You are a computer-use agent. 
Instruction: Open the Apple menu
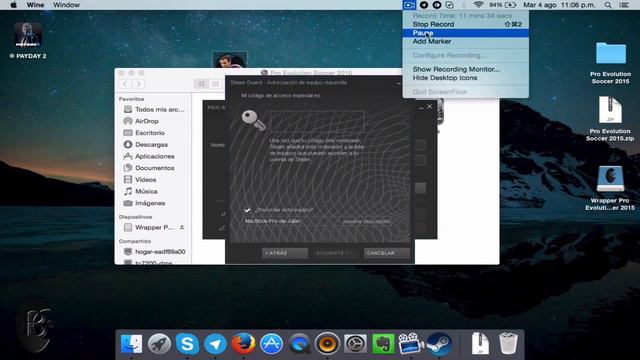pyautogui.click(x=13, y=5)
